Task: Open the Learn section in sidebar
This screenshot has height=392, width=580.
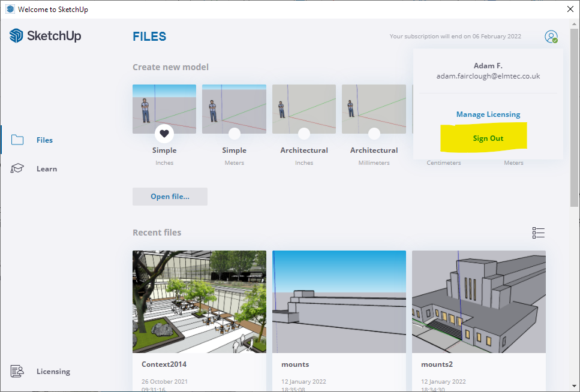Action: point(47,168)
